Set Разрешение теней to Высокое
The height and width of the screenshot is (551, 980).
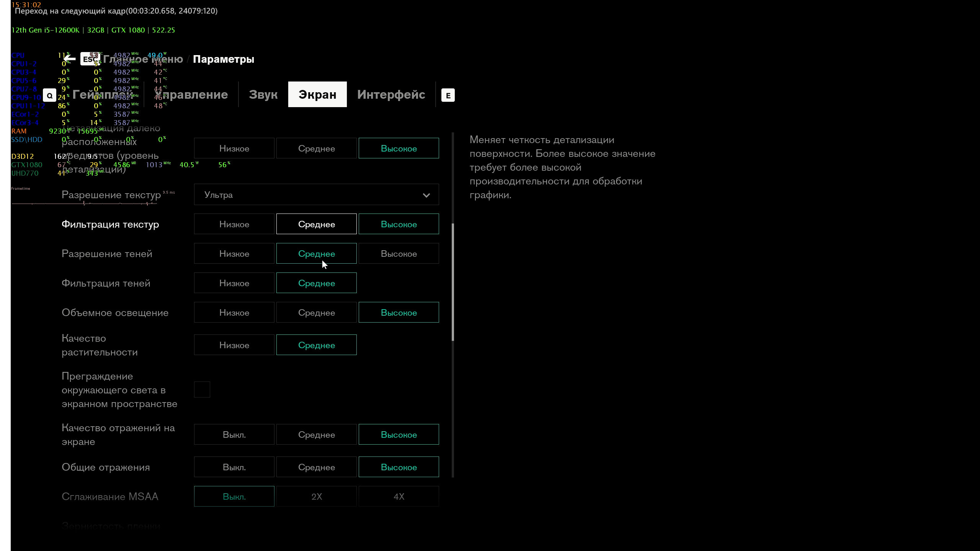coord(399,254)
